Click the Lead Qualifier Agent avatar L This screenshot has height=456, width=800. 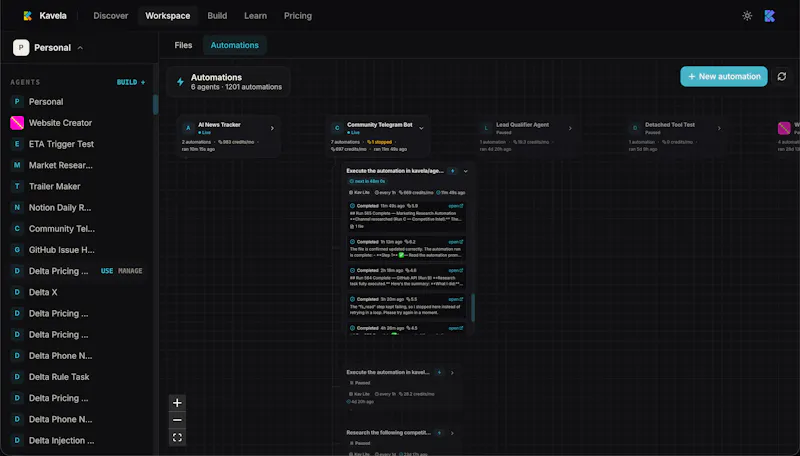point(486,128)
